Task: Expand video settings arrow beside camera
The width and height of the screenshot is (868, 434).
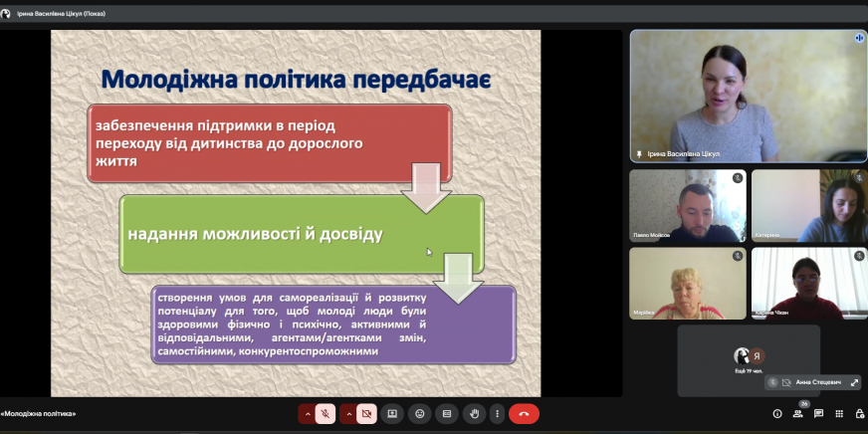Action: point(348,413)
